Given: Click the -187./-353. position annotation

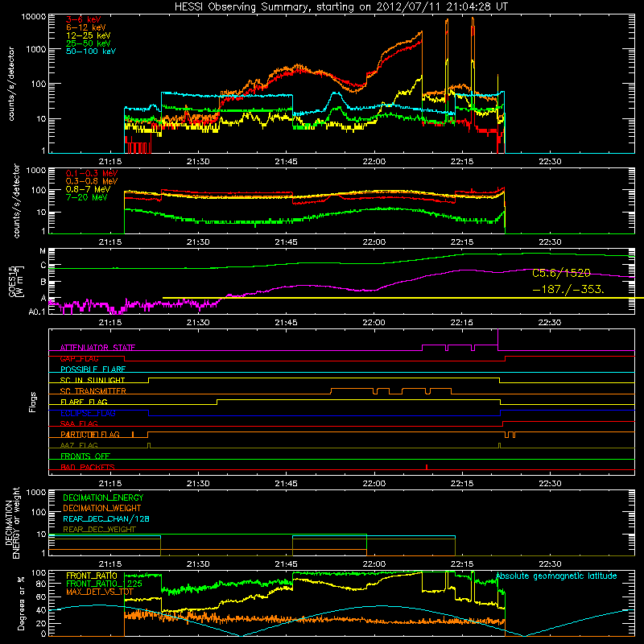Looking at the screenshot, I should click(568, 289).
